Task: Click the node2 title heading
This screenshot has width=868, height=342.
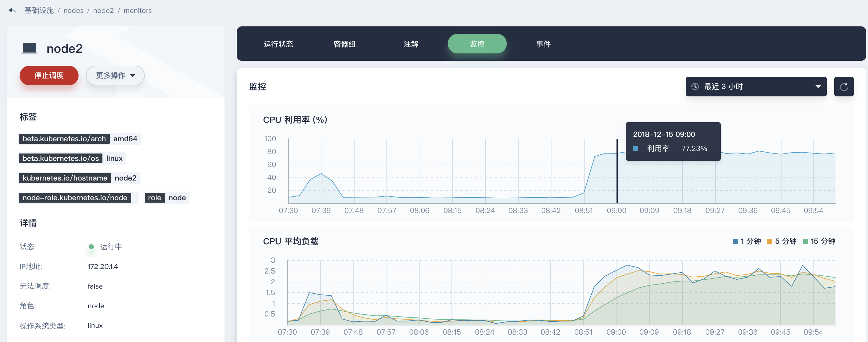Action: tap(64, 49)
